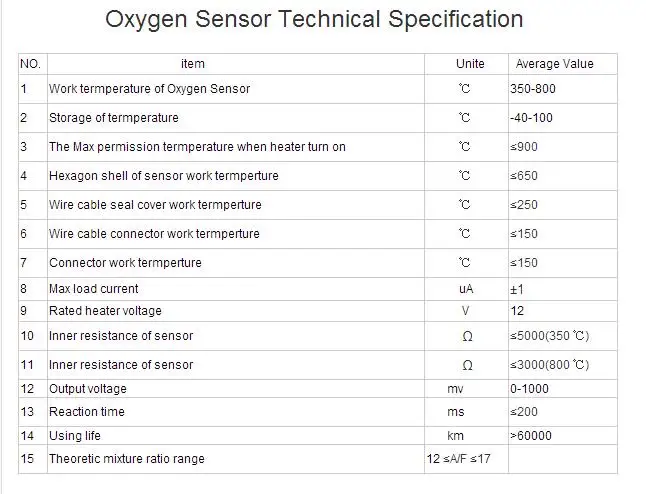
Task: Click the Unite column header
Action: pos(470,64)
